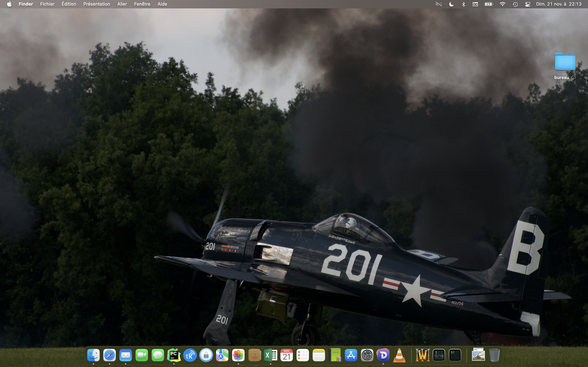Open Activity Monitor from dock
This screenshot has height=367, width=588.
tap(439, 355)
